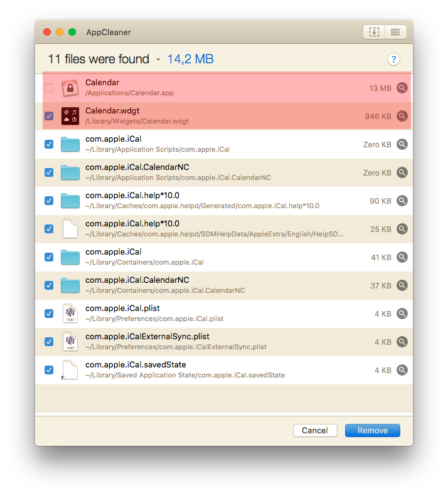448x496 pixels.
Task: Click the Calendar.wdgt widget icon
Action: (x=70, y=116)
